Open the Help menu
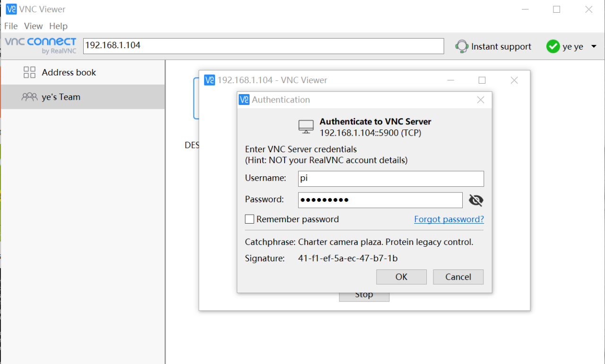This screenshot has width=605, height=364. point(58,26)
